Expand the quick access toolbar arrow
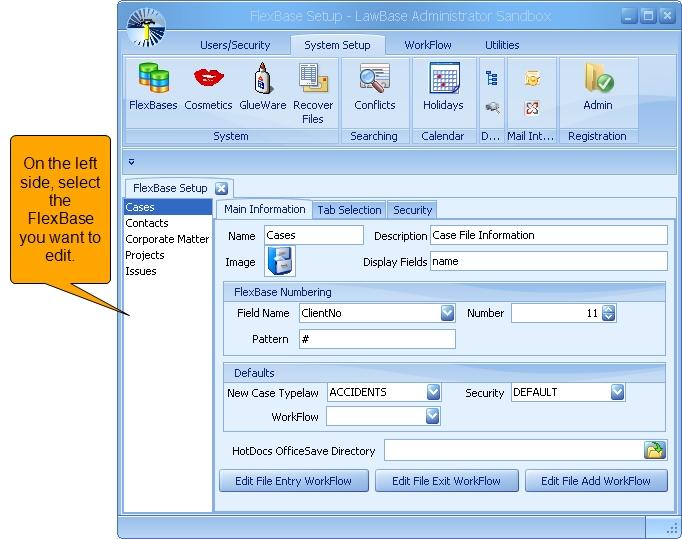The image size is (682, 539). (x=131, y=162)
